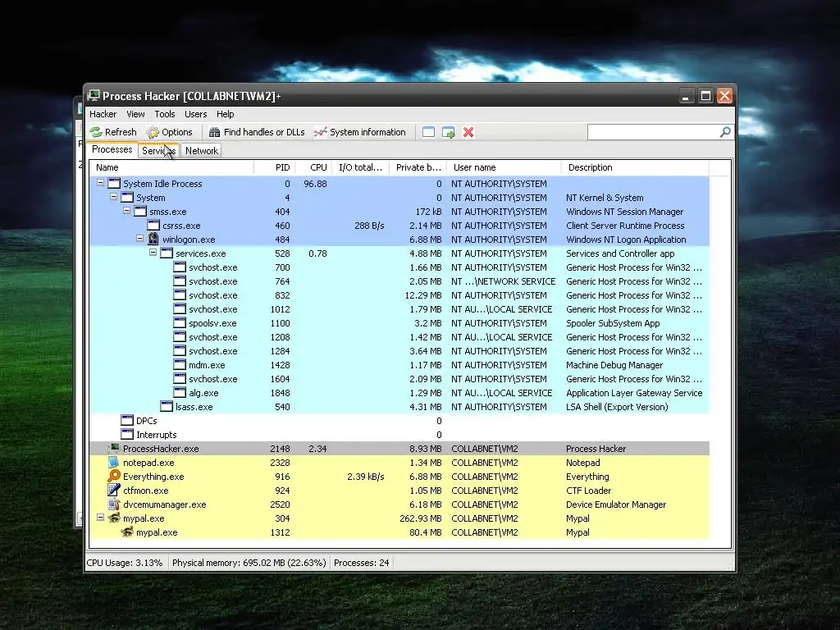Click the child mypal.exe icon PID 1312
840x630 pixels.
[x=127, y=532]
